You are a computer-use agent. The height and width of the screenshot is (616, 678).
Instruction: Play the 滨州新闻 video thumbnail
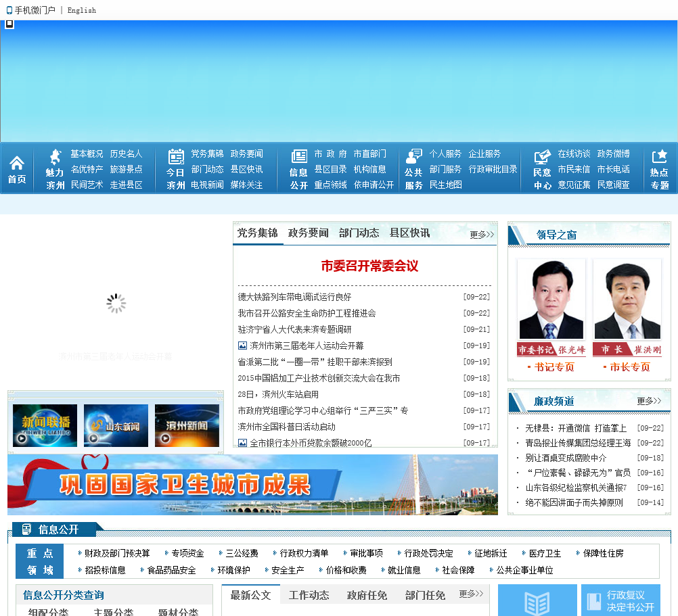[187, 425]
